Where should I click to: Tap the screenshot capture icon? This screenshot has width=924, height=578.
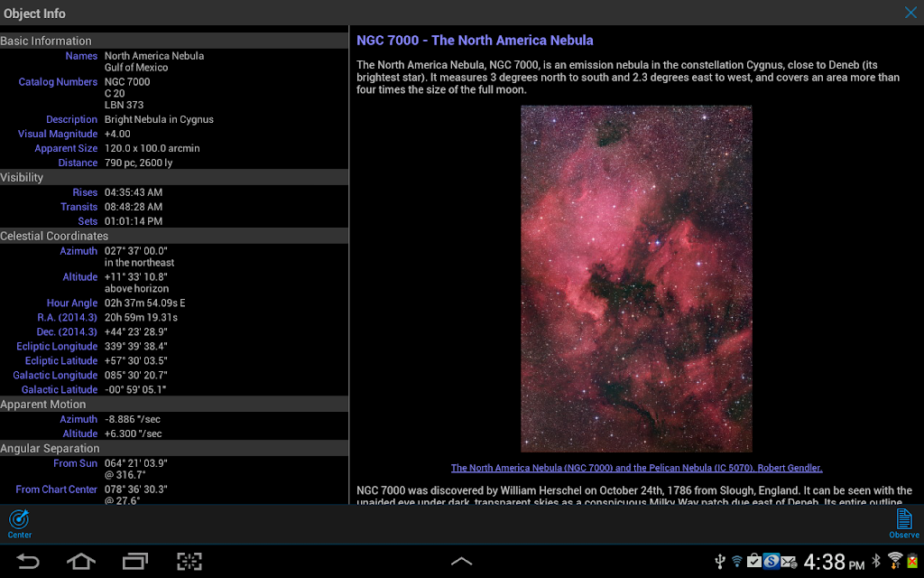(189, 561)
